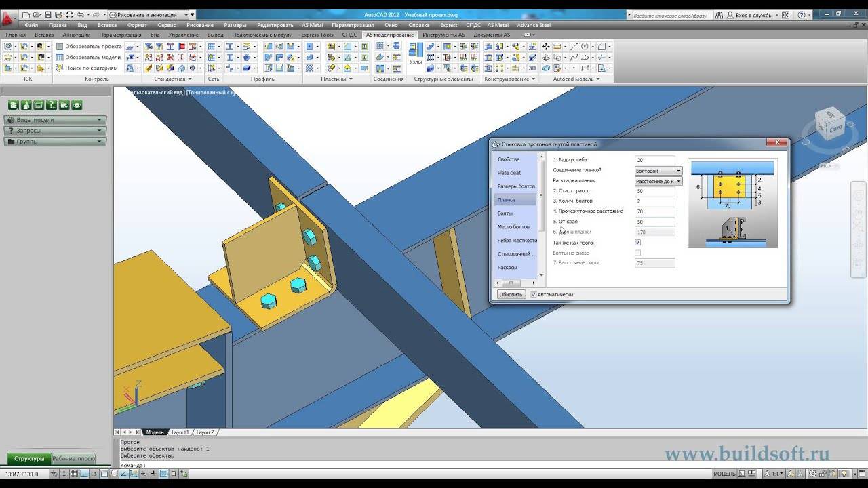Switch to 'Документы AS' ribbon tab
The height and width of the screenshot is (488, 868).
coord(492,35)
